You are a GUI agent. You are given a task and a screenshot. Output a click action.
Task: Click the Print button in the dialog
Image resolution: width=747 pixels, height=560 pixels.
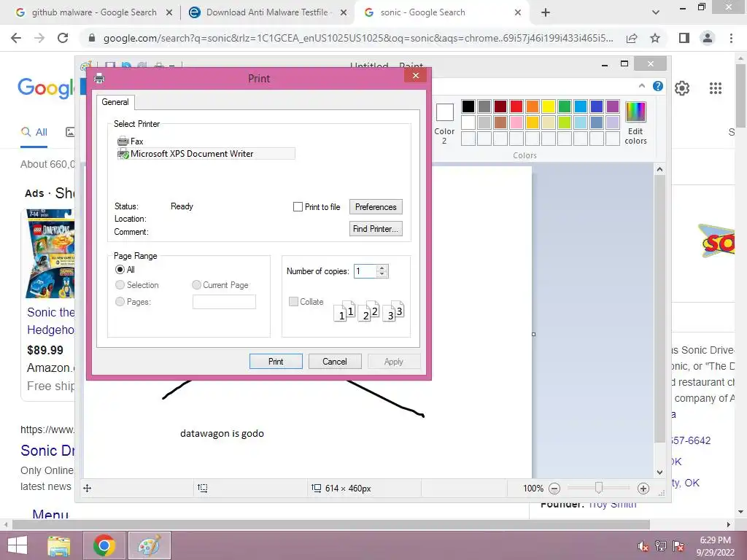click(275, 362)
